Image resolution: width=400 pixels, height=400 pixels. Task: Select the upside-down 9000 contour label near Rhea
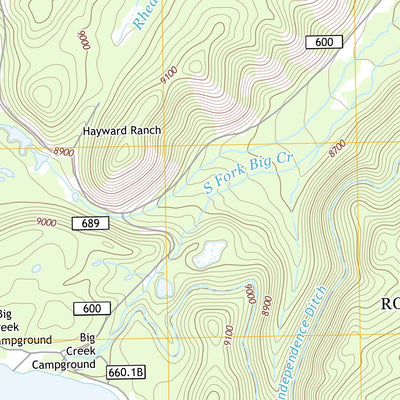pyautogui.click(x=85, y=40)
